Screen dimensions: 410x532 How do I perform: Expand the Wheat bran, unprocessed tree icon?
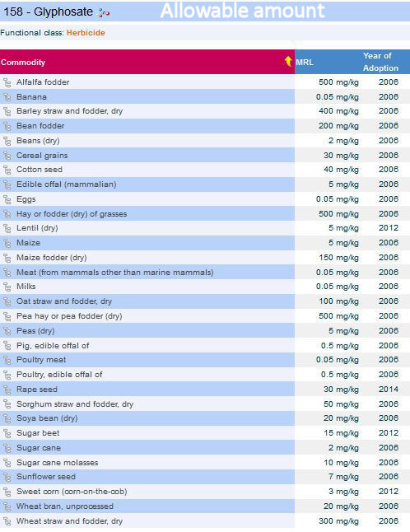point(7,507)
